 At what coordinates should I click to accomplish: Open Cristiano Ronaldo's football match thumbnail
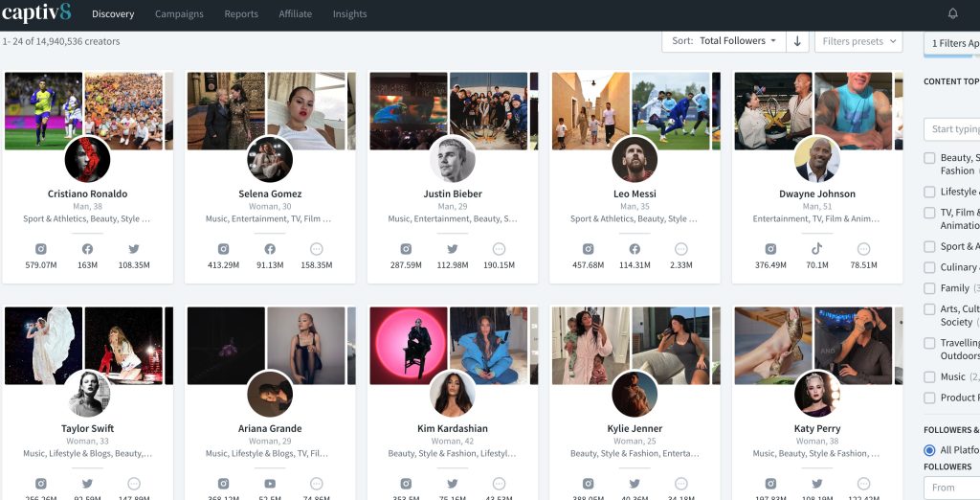[x=44, y=111]
